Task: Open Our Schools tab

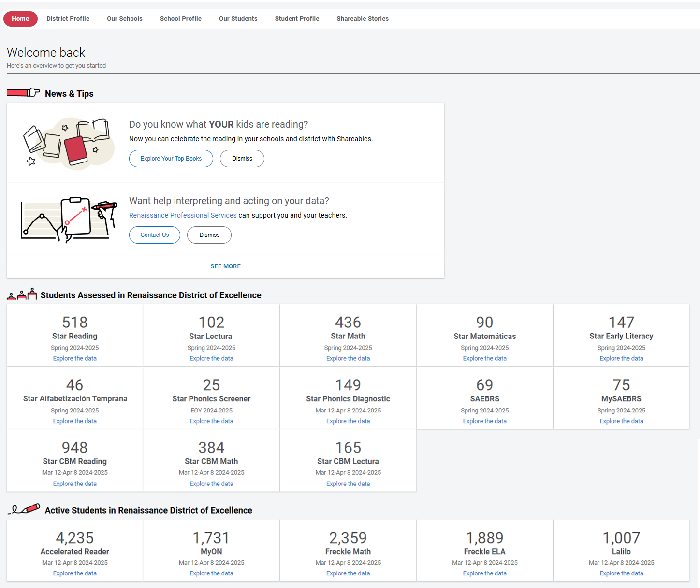Action: pyautogui.click(x=125, y=19)
